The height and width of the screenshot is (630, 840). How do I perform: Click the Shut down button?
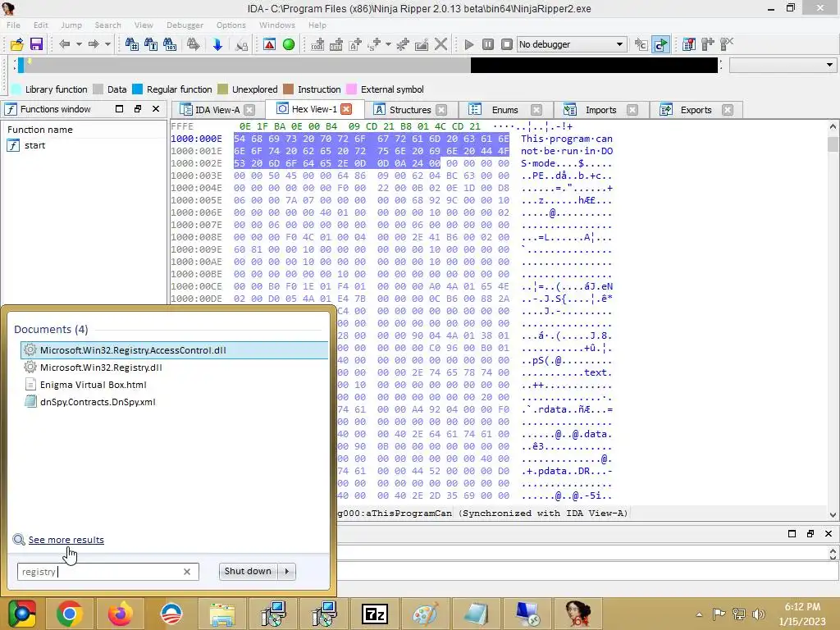(248, 571)
